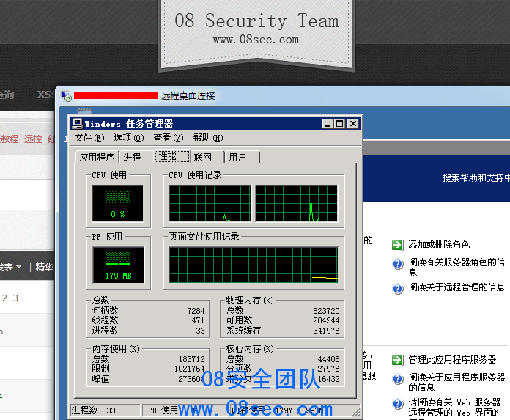This screenshot has width=510, height=420.
Task: Click the Remote Desktop Connection title icon
Action: pos(66,95)
